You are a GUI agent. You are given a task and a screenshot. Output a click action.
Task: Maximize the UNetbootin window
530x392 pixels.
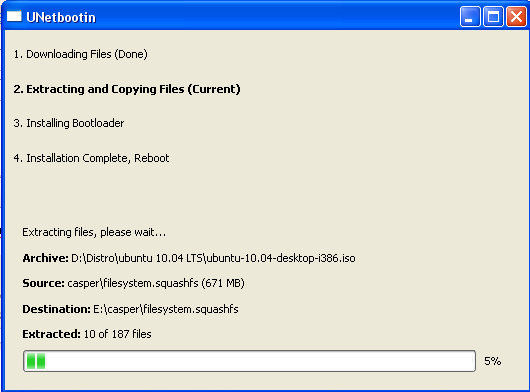coord(493,16)
